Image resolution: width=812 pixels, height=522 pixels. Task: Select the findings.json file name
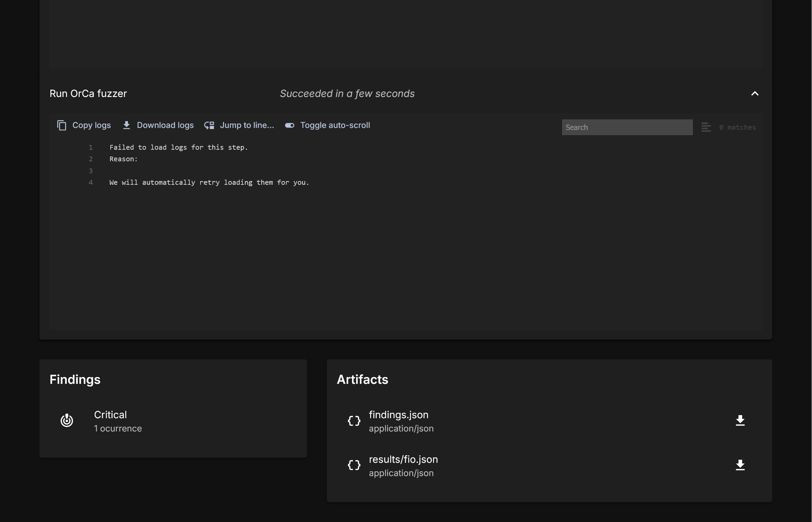click(x=399, y=415)
